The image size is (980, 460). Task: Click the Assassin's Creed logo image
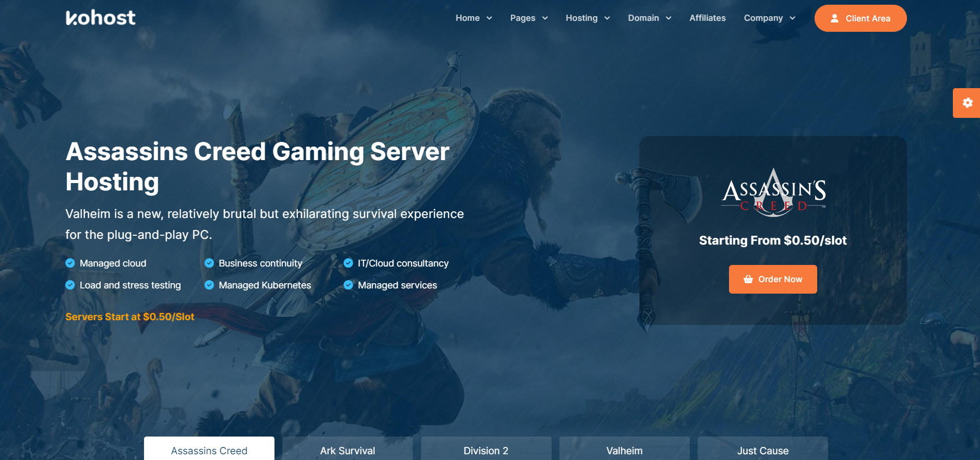click(773, 192)
